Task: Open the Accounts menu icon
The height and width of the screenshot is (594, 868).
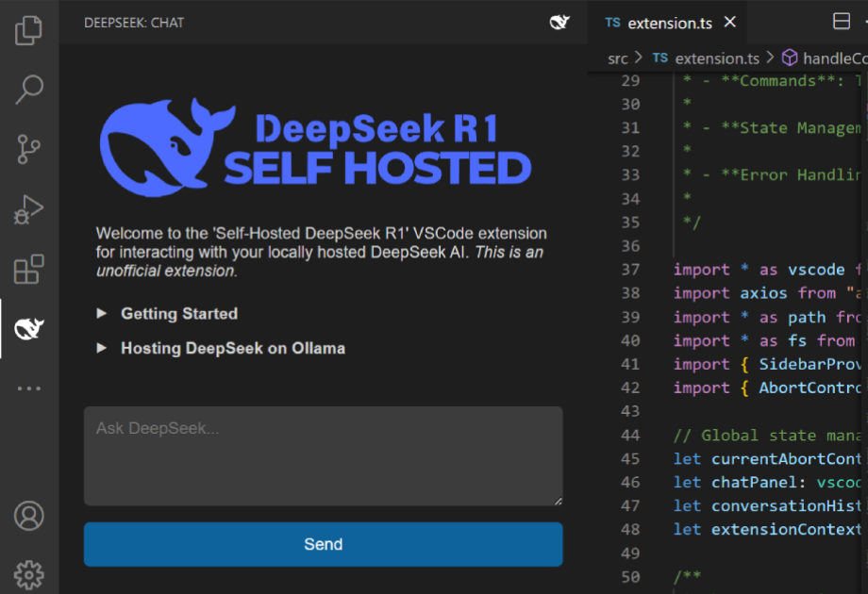Action: click(29, 516)
